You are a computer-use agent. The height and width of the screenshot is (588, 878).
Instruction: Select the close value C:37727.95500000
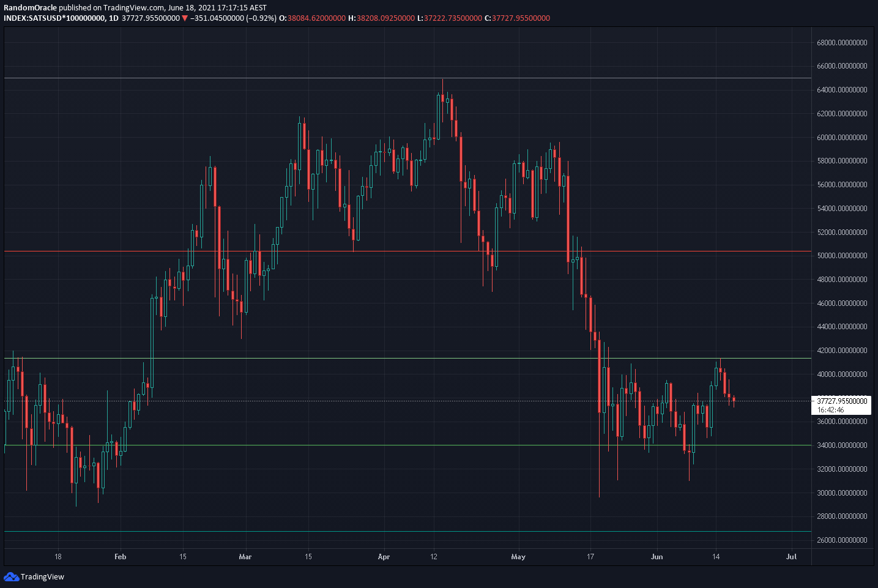(x=517, y=18)
